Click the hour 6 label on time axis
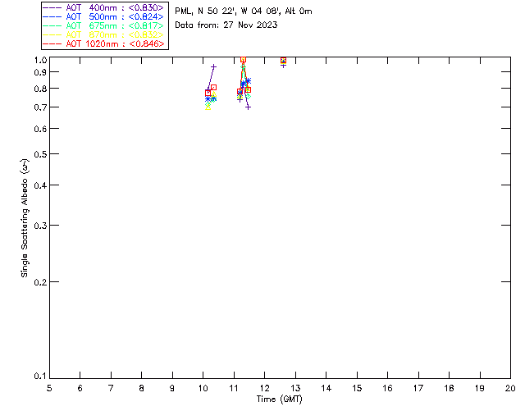Screen dimensions: 525x420 80,388
